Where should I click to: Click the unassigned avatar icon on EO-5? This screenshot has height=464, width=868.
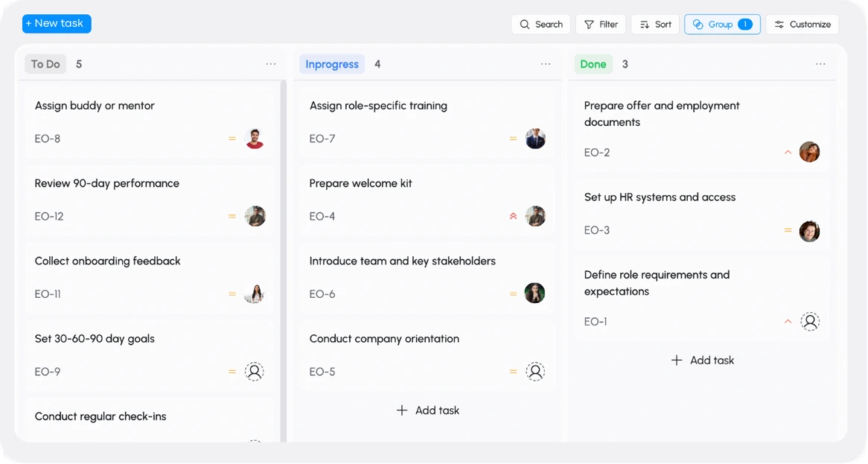click(x=535, y=372)
